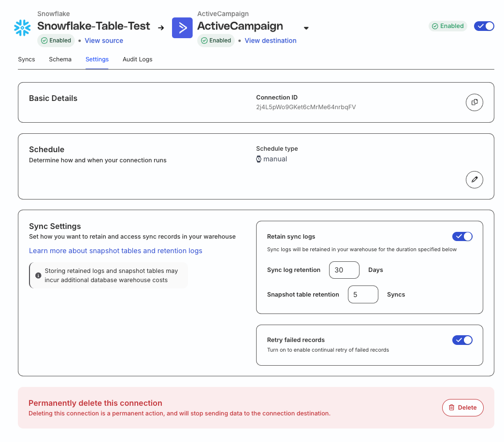
Task: Click the 'Permanently delete this connection' heading
Action: pyautogui.click(x=96, y=403)
